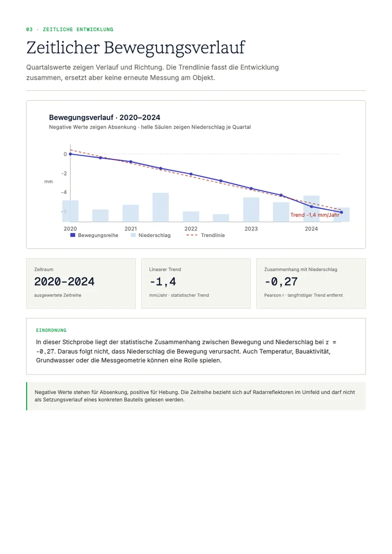Viewport: 392px width, 554px height.
Task: Click the Niederschlag legend text
Action: (155, 235)
